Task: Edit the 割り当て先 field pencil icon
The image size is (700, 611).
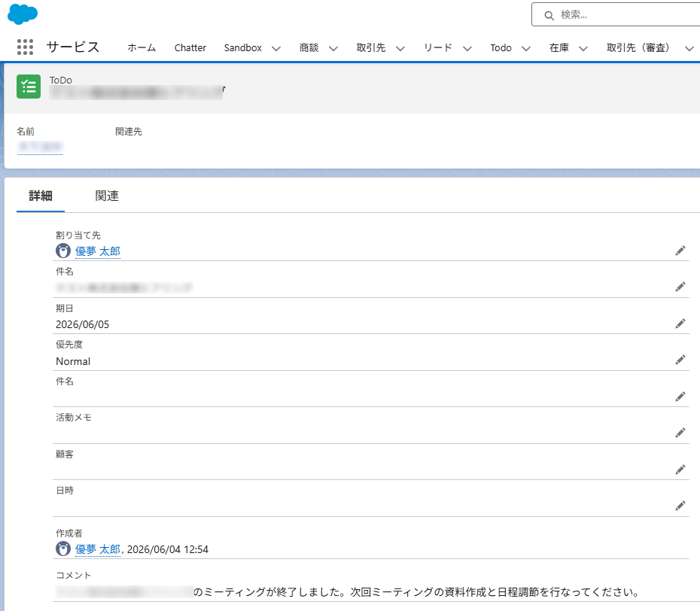Action: pos(680,251)
